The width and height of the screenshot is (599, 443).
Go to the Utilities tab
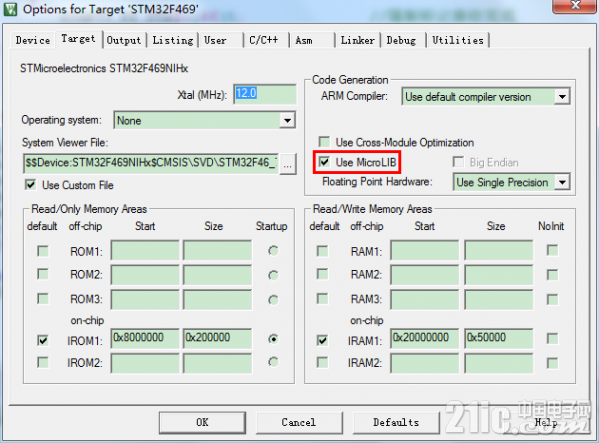(458, 40)
